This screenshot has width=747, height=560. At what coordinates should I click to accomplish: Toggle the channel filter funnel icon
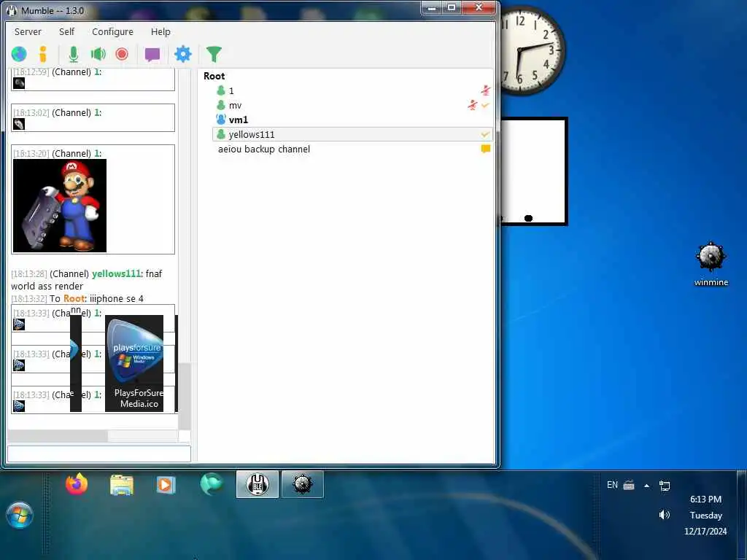tap(214, 54)
